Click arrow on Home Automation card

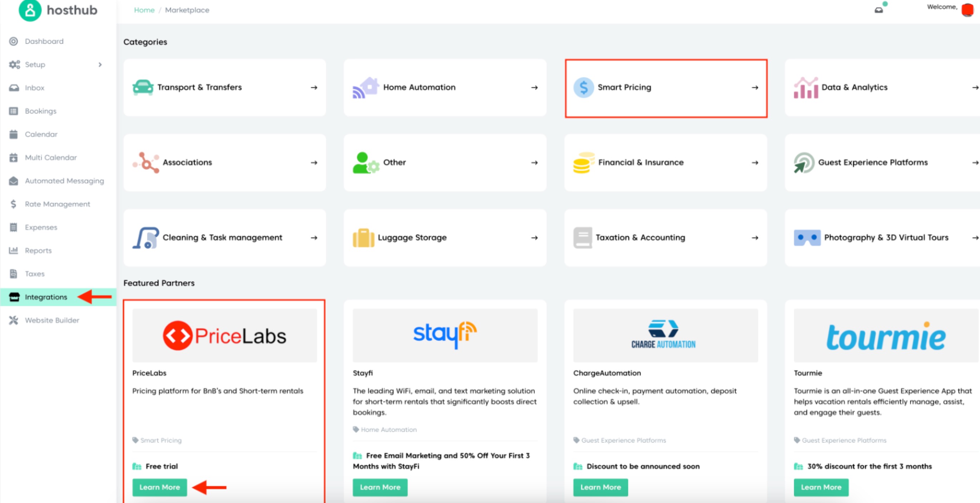[x=535, y=88]
